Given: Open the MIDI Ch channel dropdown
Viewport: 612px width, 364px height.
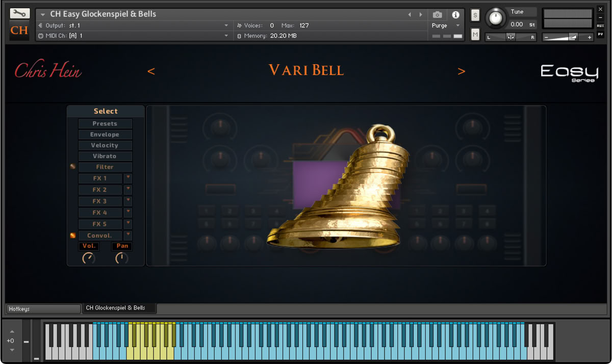Looking at the screenshot, I should 226,36.
